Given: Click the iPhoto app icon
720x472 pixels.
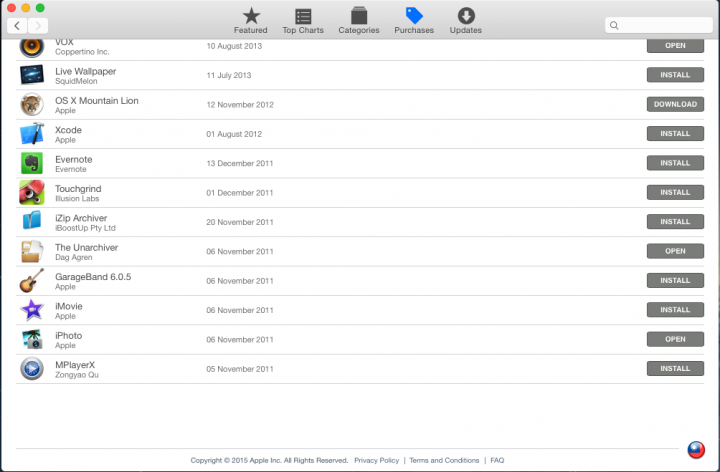Looking at the screenshot, I should click(32, 339).
